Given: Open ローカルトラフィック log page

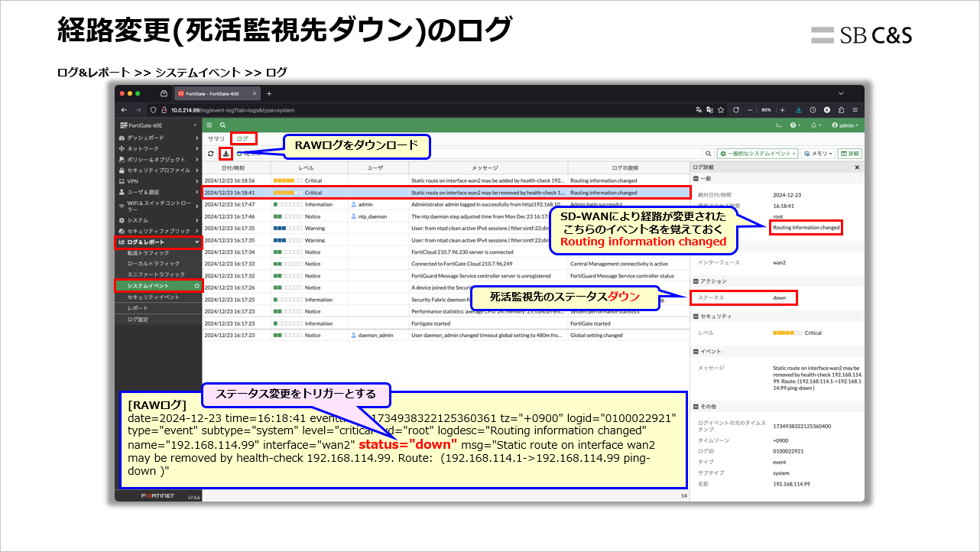Looking at the screenshot, I should (158, 263).
